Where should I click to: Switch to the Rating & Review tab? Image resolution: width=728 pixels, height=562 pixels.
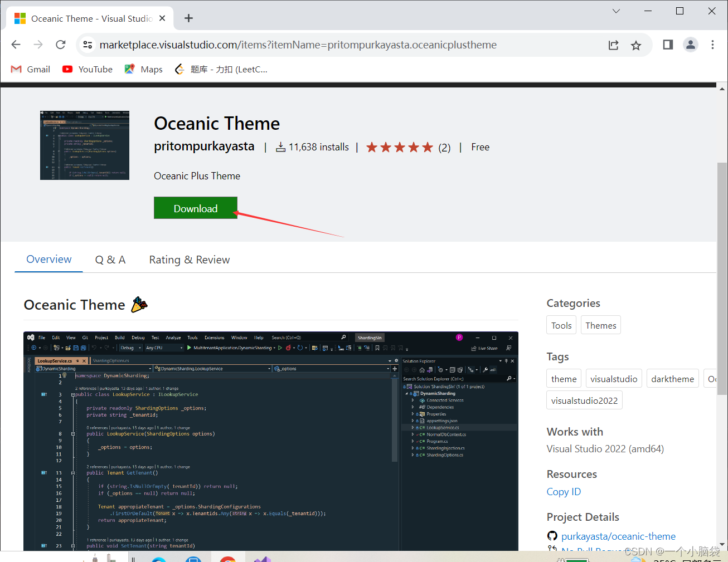pyautogui.click(x=190, y=260)
